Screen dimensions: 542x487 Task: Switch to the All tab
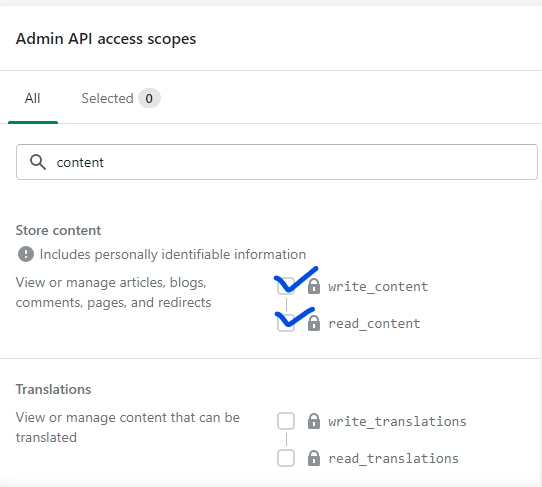point(32,99)
